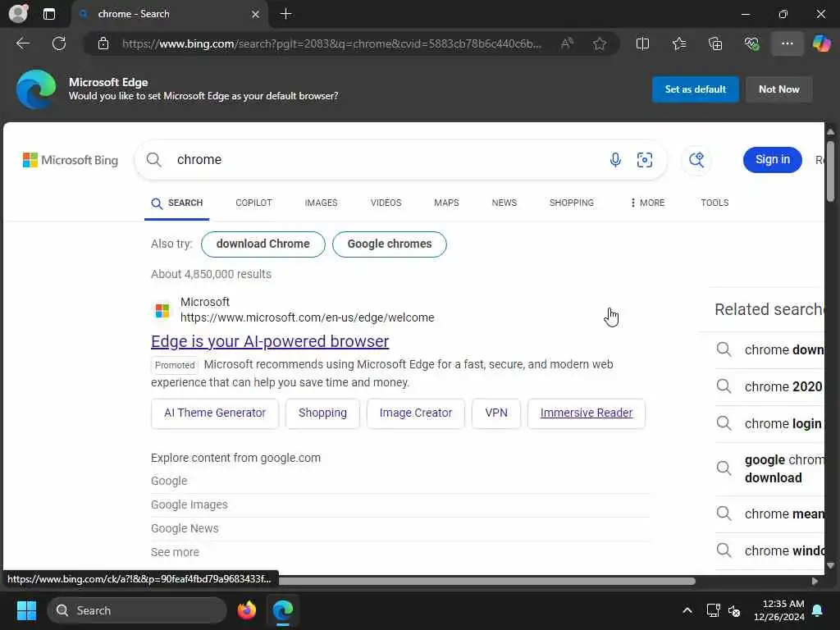840x630 pixels.
Task: Open Collections
Action: 715,43
